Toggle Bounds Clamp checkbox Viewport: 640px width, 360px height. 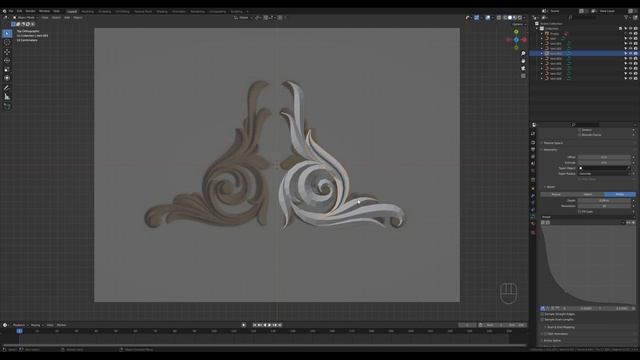(580, 135)
